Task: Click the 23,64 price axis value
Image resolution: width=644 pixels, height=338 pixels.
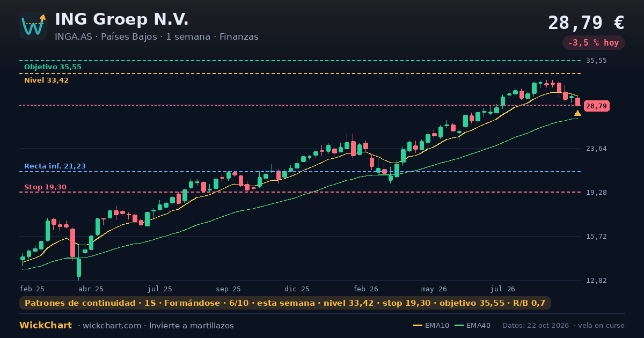Action: pos(596,149)
